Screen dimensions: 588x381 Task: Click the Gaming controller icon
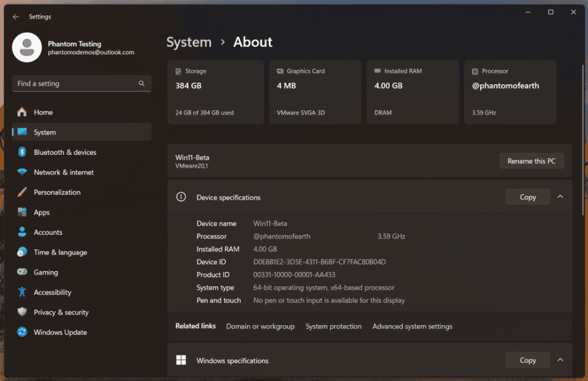click(x=22, y=272)
